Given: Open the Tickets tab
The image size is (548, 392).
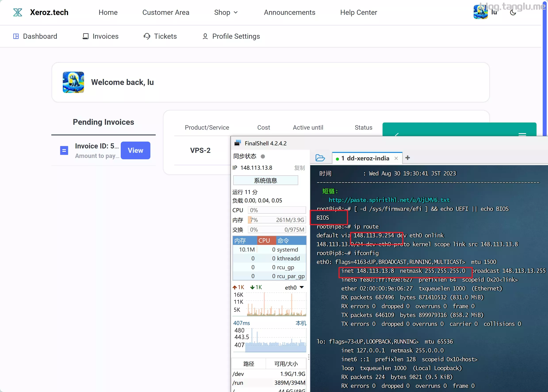Looking at the screenshot, I should pos(160,36).
